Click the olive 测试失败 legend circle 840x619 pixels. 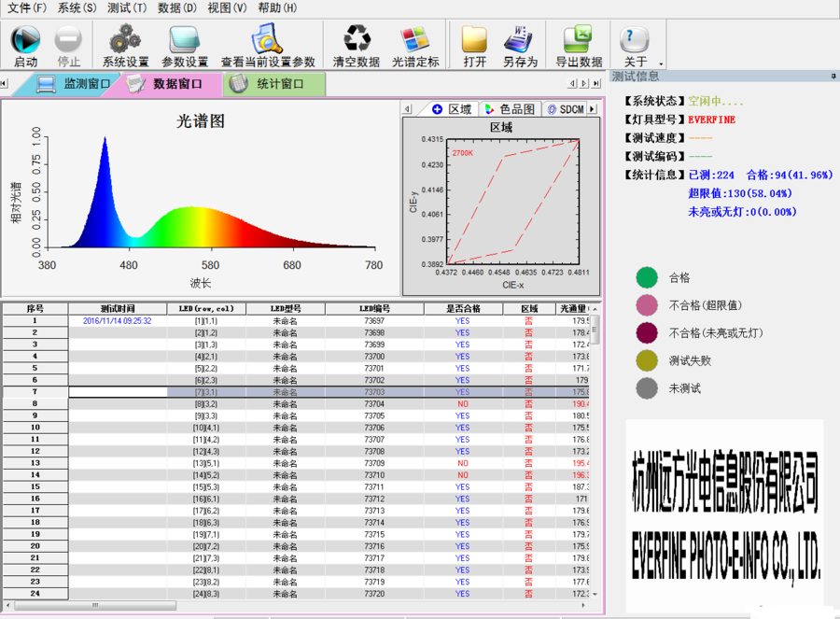click(647, 360)
